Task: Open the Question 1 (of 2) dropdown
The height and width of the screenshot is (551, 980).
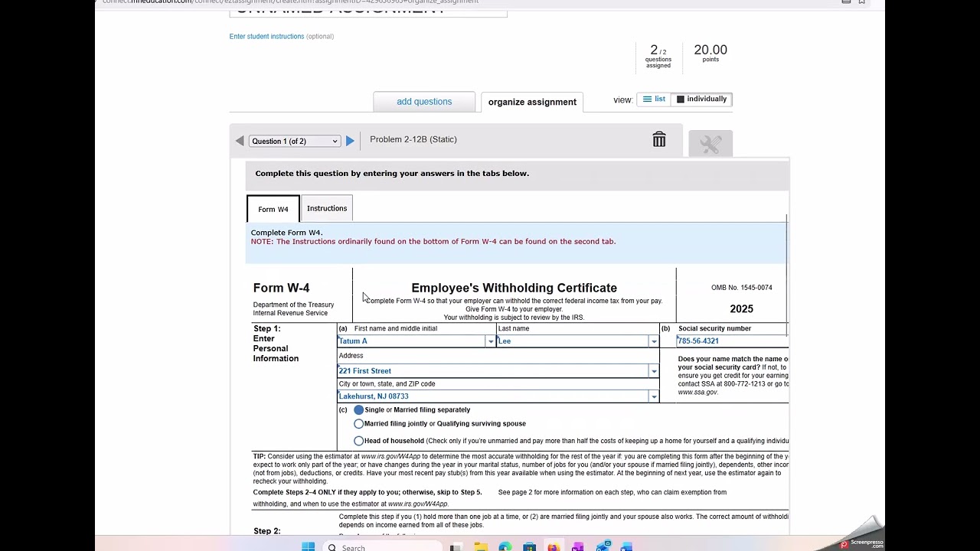Action: coord(294,141)
